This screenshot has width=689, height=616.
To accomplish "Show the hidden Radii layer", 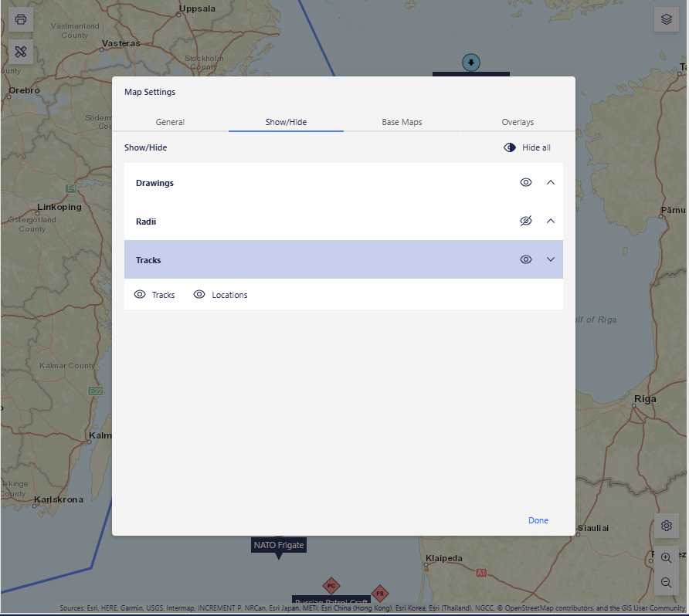I will (x=526, y=221).
